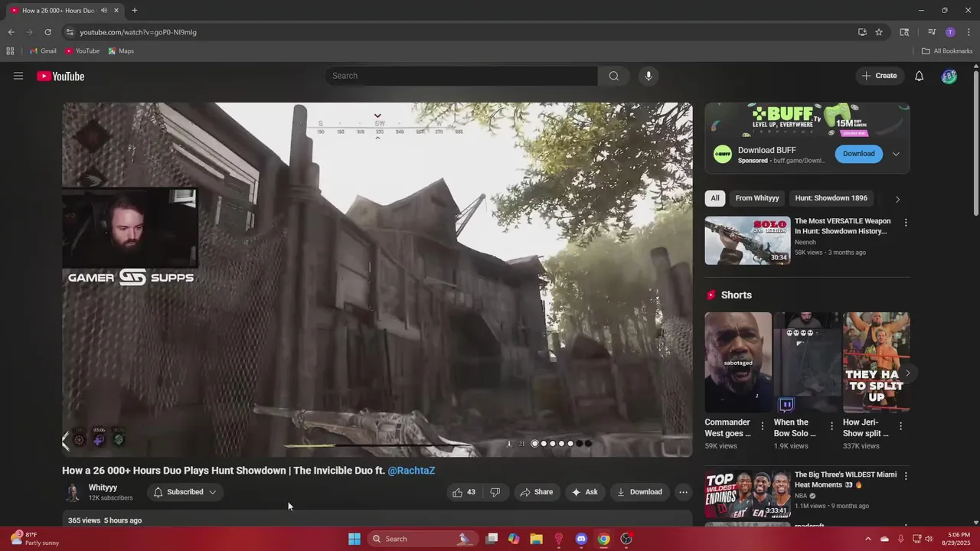The width and height of the screenshot is (980, 551).
Task: Open options for Big Three's WILDEST video
Action: click(x=906, y=476)
